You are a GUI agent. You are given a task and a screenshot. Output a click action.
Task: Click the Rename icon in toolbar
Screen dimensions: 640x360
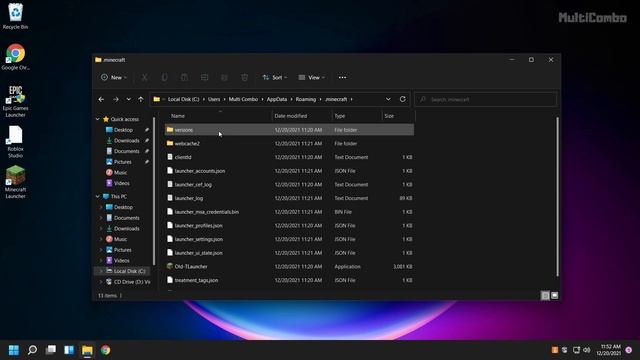pyautogui.click(x=204, y=77)
